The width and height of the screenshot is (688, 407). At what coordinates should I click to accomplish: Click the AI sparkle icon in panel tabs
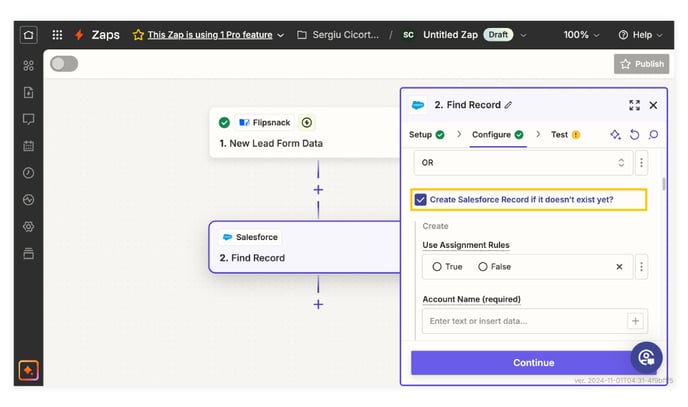(615, 135)
